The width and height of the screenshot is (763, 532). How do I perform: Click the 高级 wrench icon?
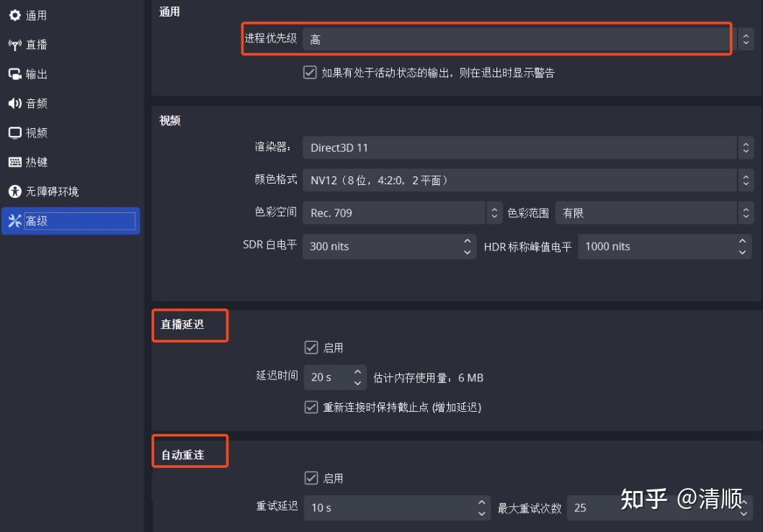15,221
